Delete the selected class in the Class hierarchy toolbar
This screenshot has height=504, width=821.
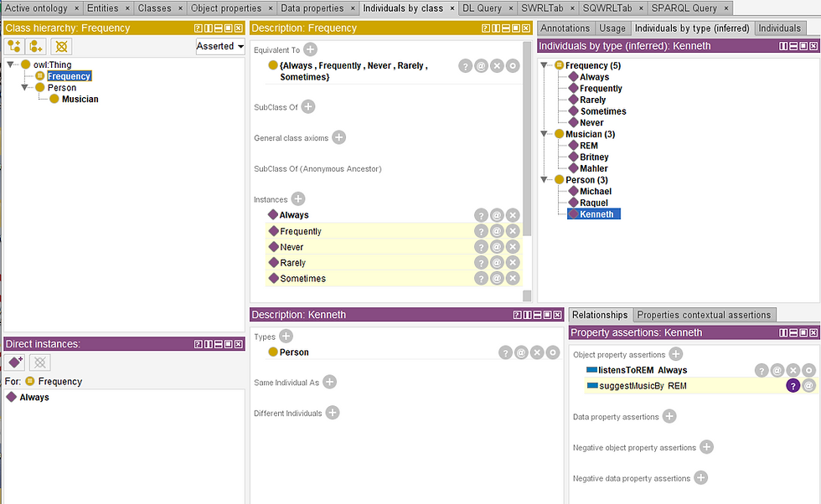[61, 47]
